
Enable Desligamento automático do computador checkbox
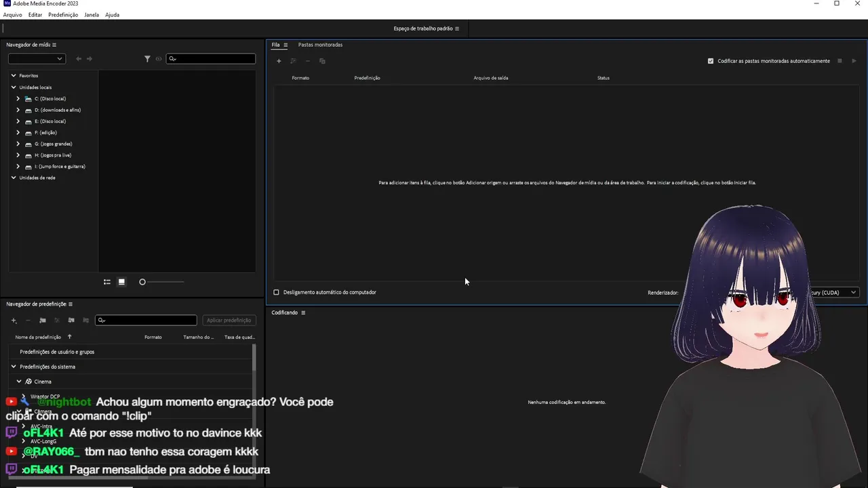[x=276, y=292]
